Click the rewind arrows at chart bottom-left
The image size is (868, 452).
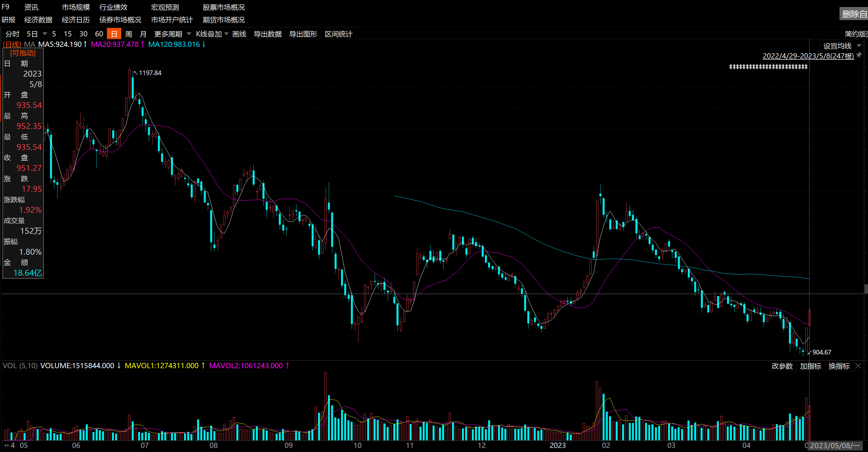click(6, 445)
